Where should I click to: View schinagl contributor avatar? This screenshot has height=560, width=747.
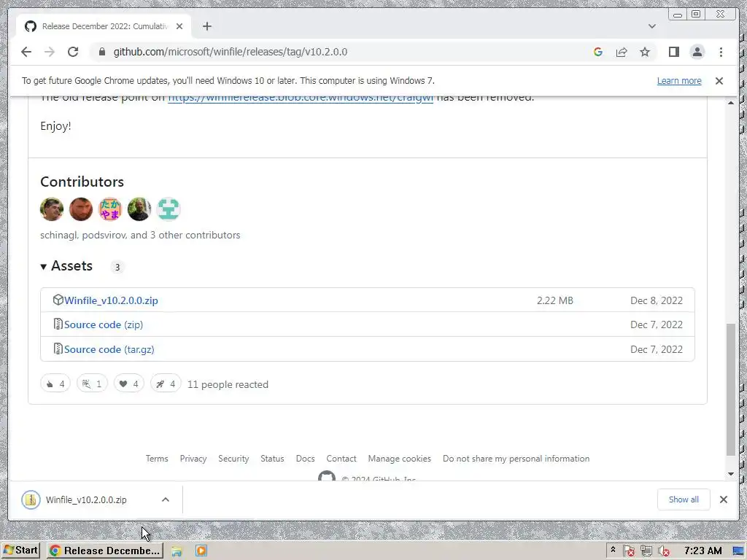coord(52,209)
